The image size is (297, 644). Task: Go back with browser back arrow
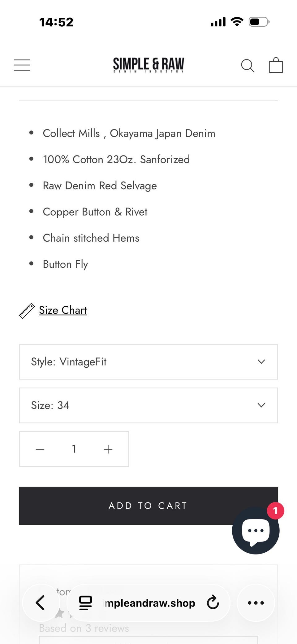coord(41,603)
